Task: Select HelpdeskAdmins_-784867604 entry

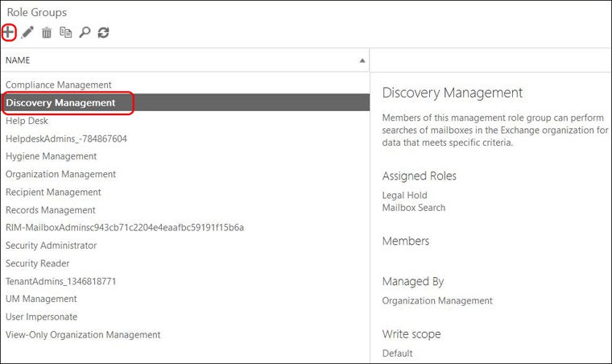Action: coord(66,139)
